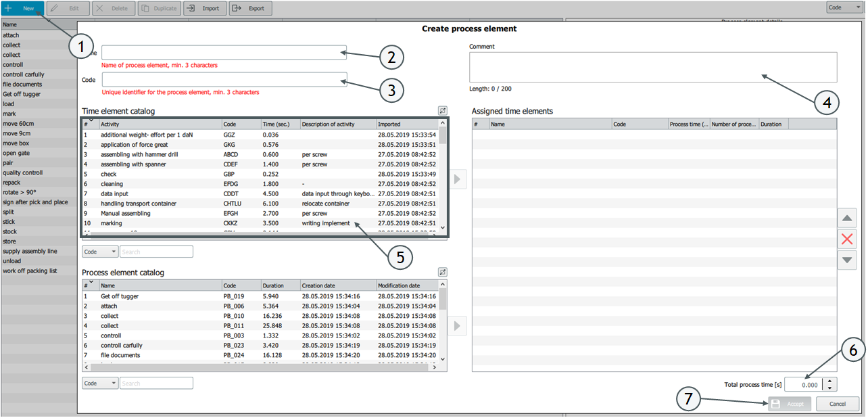This screenshot has height=418, width=868.
Task: Click the Accept button
Action: (790, 404)
